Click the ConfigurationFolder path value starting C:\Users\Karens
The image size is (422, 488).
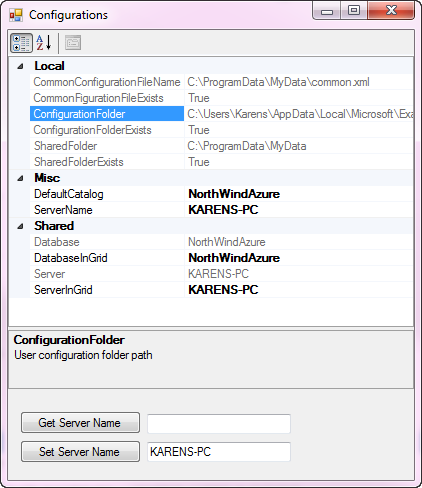[300, 114]
